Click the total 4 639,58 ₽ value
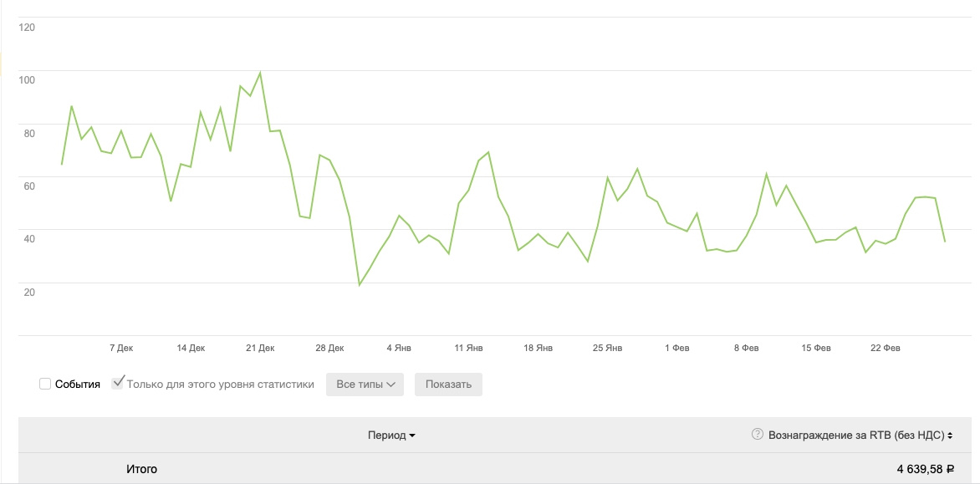980x484 pixels. [925, 469]
